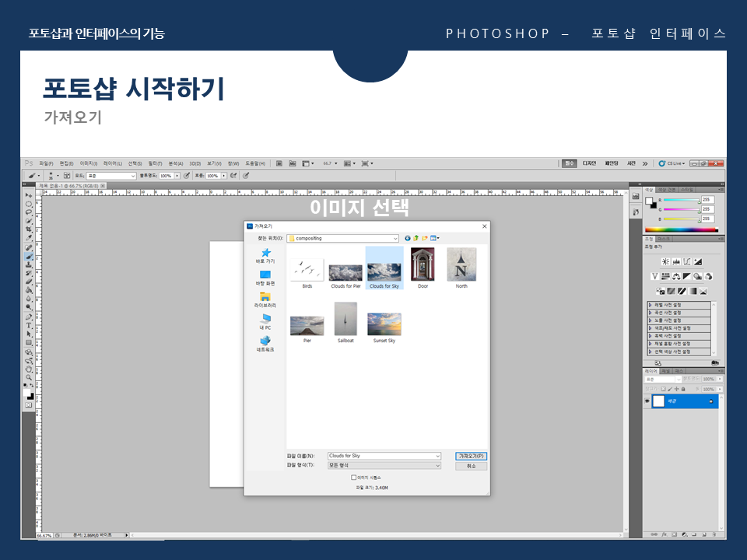This screenshot has width=747, height=560.
Task: Switch to the 페인팅 workspace
Action: pos(612,163)
